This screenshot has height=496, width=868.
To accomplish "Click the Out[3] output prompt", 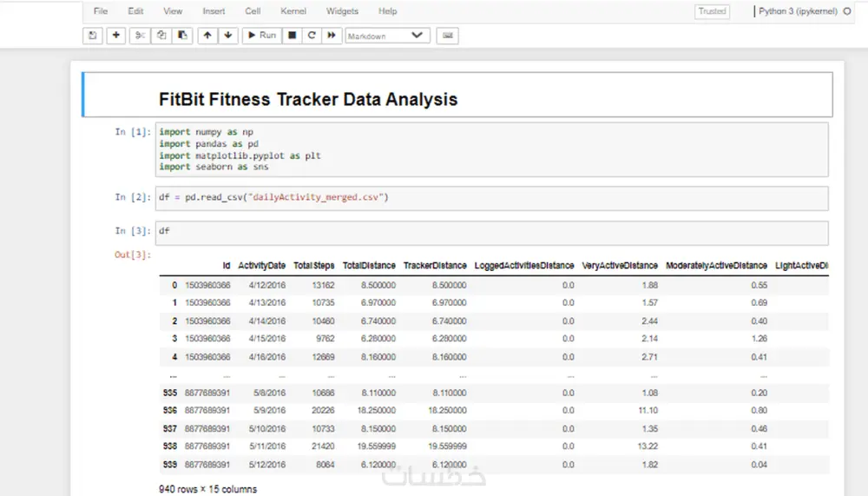I will tap(133, 255).
